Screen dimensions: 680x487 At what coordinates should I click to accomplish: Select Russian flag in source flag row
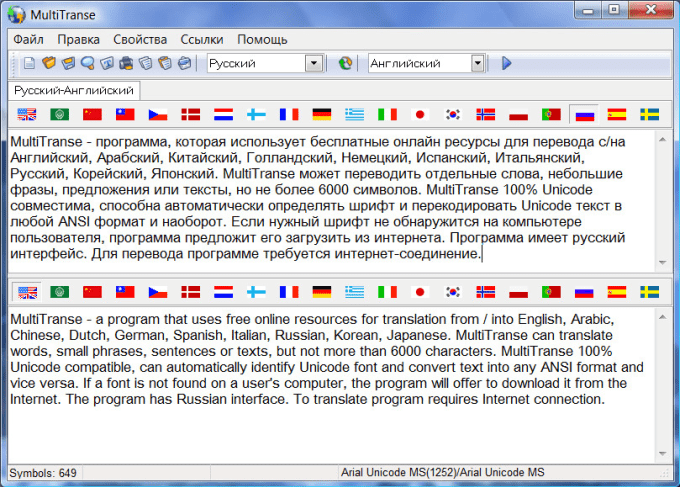pyautogui.click(x=584, y=114)
